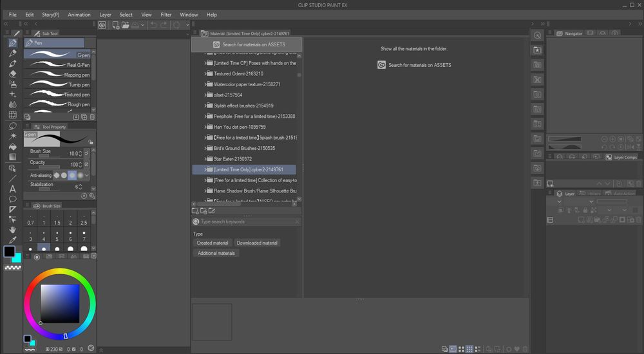Choose the Fill bucket tool
This screenshot has width=644, height=354.
[x=13, y=147]
